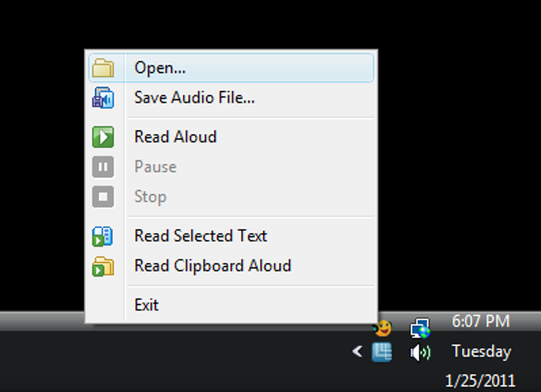This screenshot has width=541, height=392.
Task: Click the Read Clipboard Aloud folder icon
Action: tap(103, 266)
